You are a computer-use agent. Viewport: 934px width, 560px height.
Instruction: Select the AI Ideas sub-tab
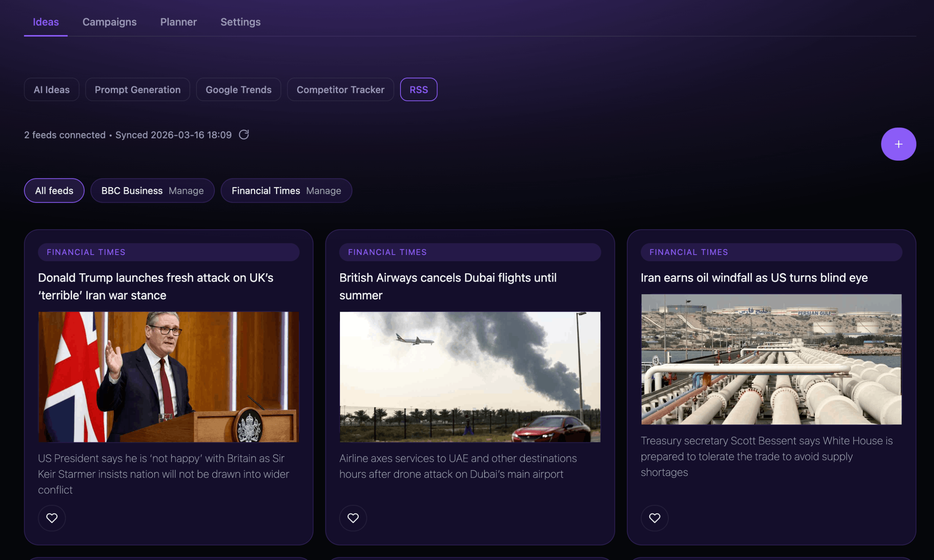coord(52,90)
